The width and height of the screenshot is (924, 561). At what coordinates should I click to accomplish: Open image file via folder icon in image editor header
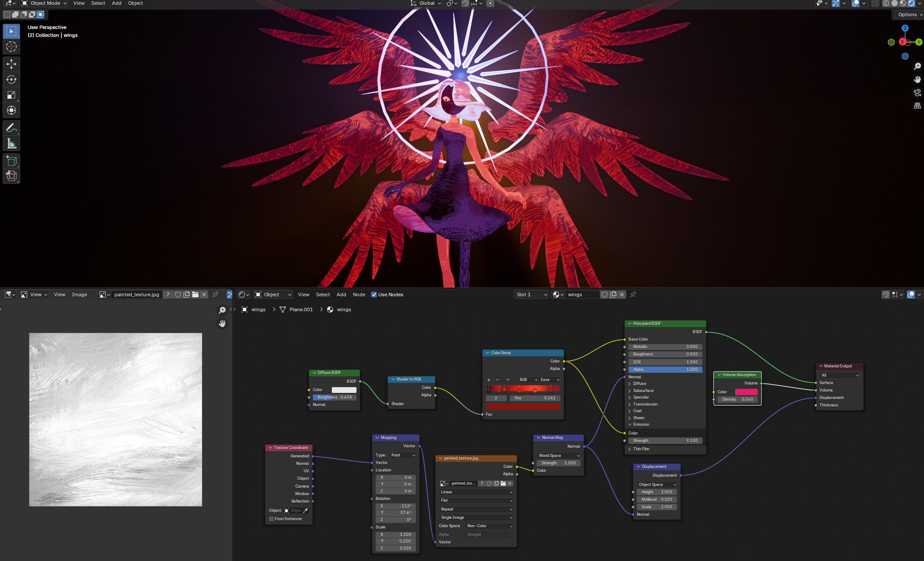[195, 295]
